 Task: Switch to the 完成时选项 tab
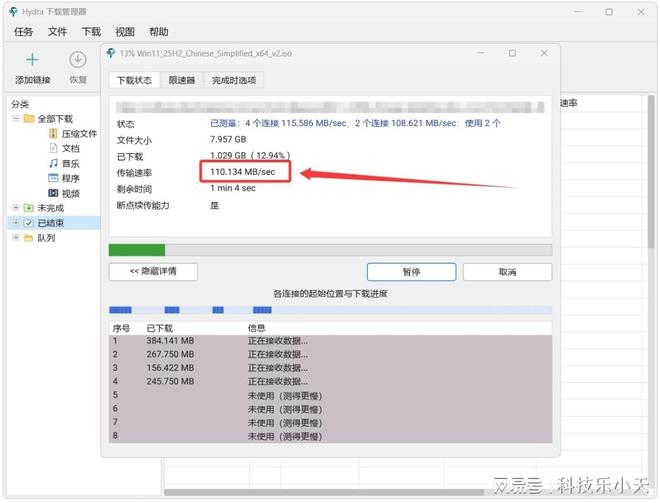(x=234, y=80)
